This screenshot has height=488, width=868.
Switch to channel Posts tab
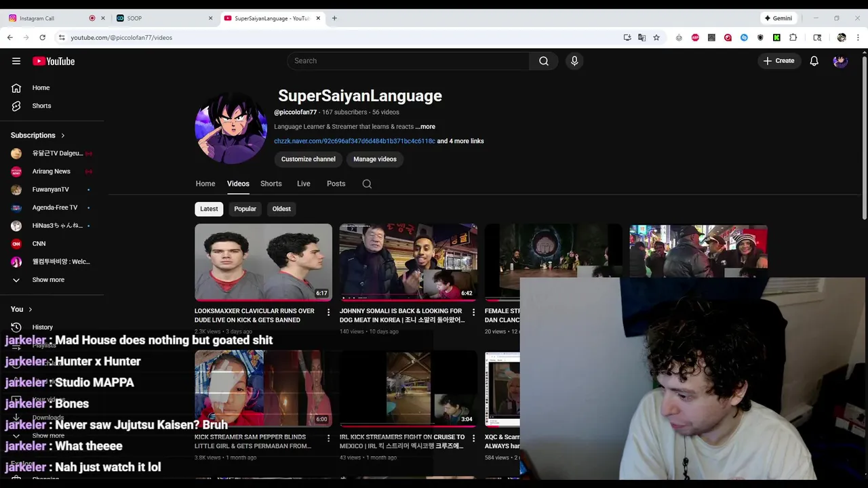pyautogui.click(x=336, y=184)
